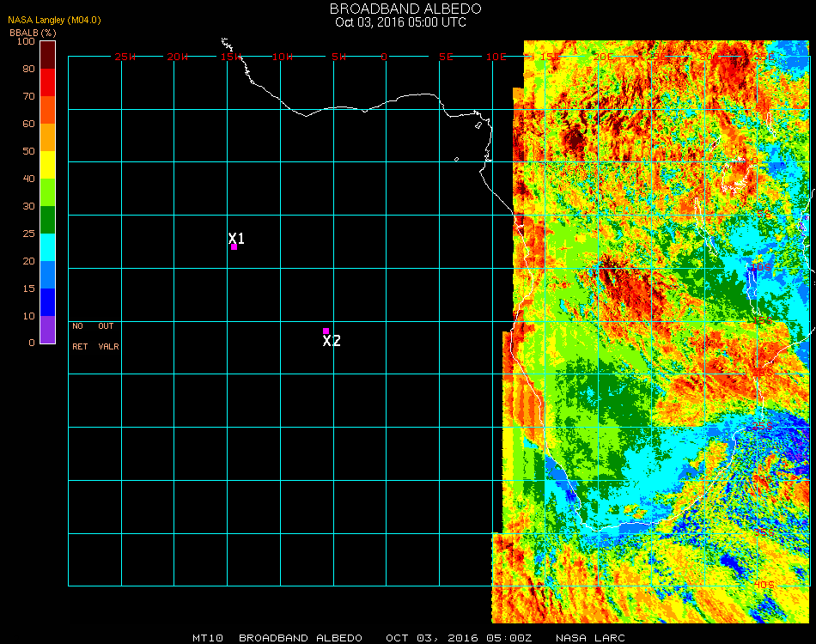Choose the orange 50–60% albedo swatch
The height and width of the screenshot is (644, 816).
pos(48,137)
